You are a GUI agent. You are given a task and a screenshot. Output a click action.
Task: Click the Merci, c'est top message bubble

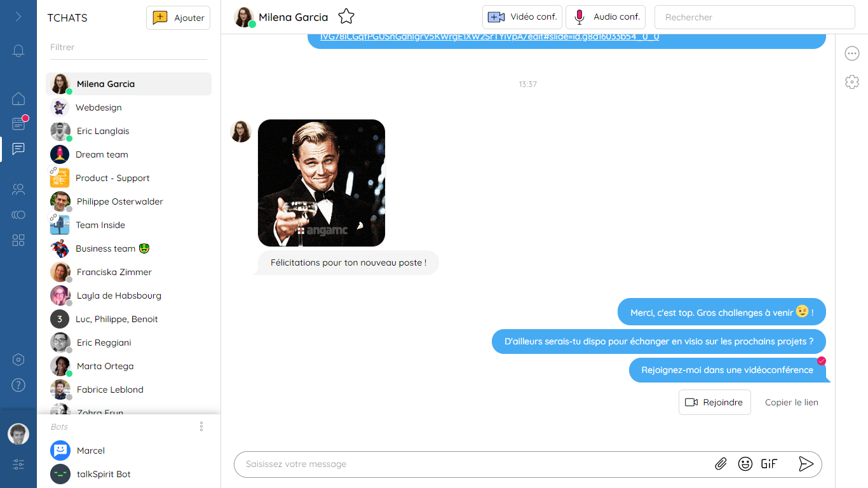722,312
